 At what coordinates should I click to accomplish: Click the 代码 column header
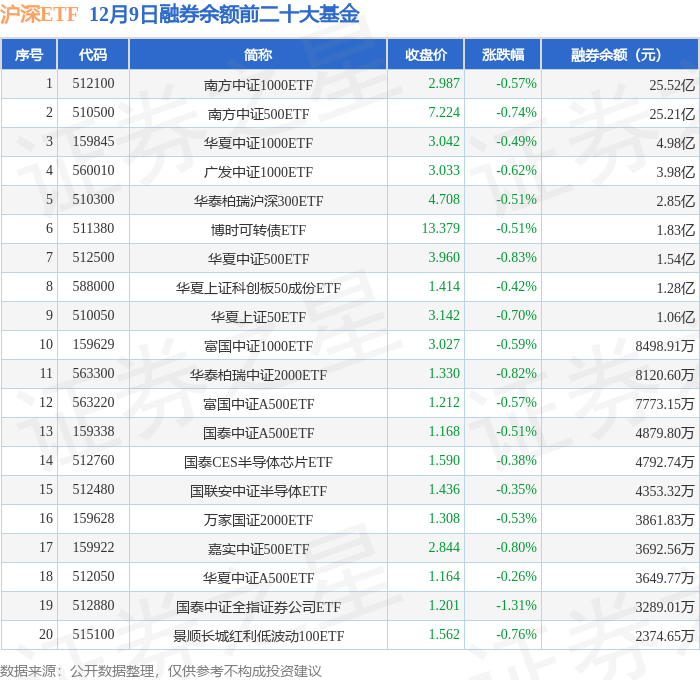(x=93, y=55)
